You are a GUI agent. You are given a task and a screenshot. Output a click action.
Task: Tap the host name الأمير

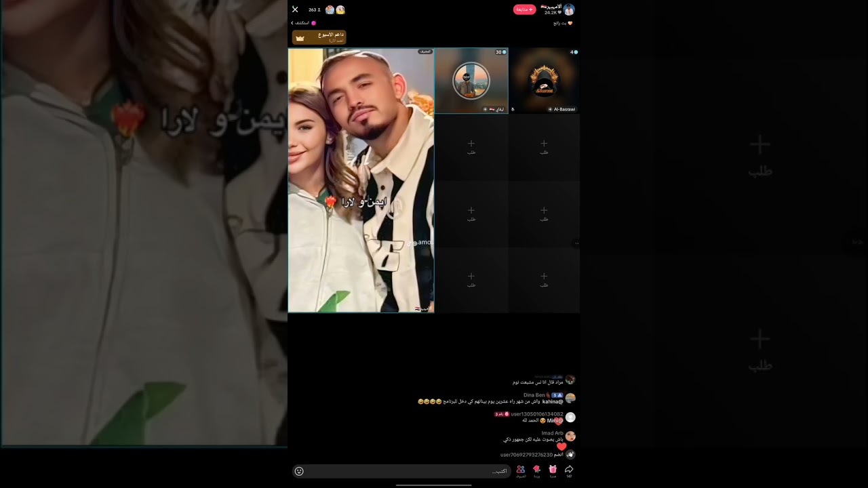click(552, 7)
